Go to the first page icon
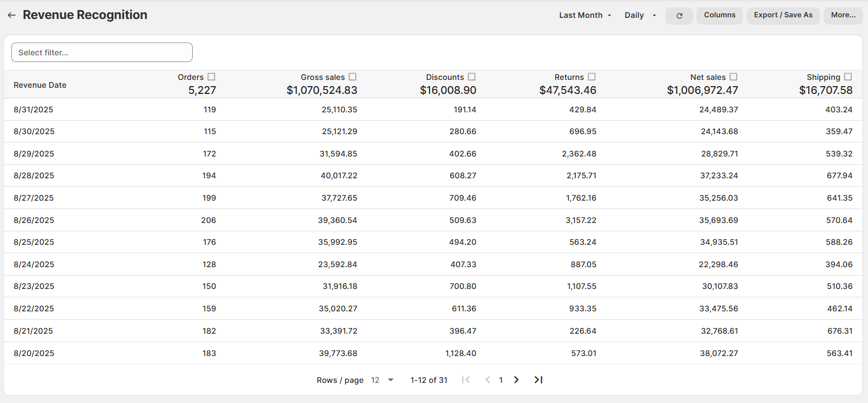Screen dimensions: 868x403 point(466,380)
